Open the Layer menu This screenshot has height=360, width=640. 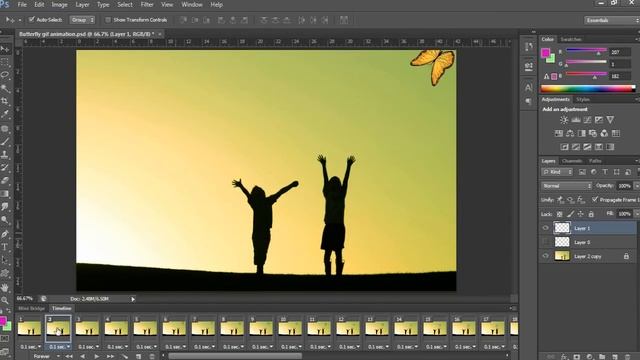82,5
